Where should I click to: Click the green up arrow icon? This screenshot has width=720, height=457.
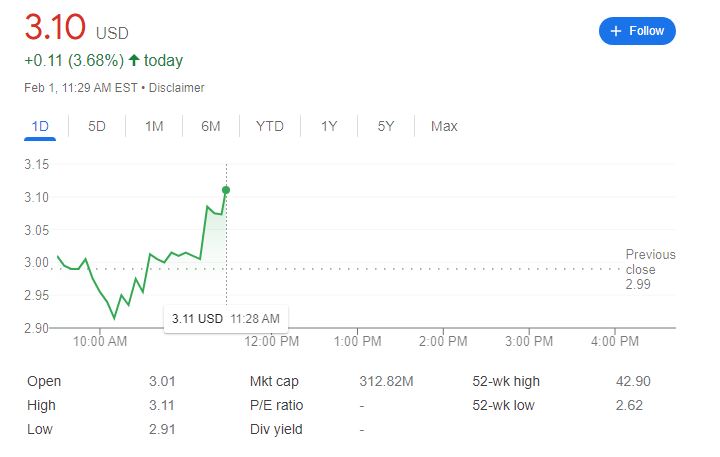134,61
